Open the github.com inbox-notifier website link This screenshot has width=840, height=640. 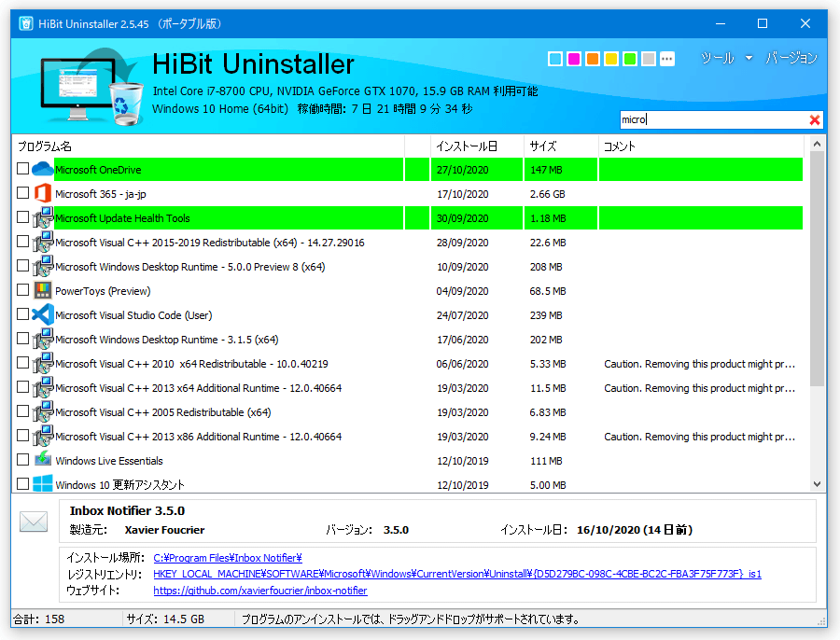point(260,591)
